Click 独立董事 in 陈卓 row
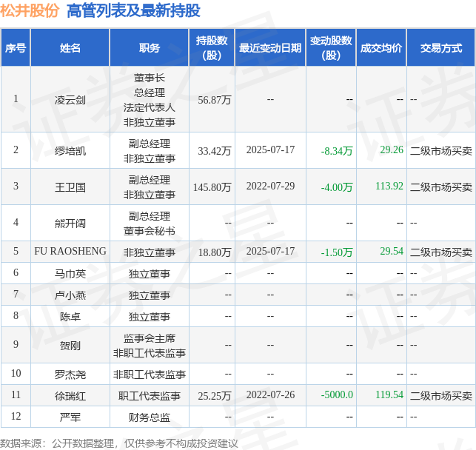The width and height of the screenshot is (476, 450). pos(150,317)
